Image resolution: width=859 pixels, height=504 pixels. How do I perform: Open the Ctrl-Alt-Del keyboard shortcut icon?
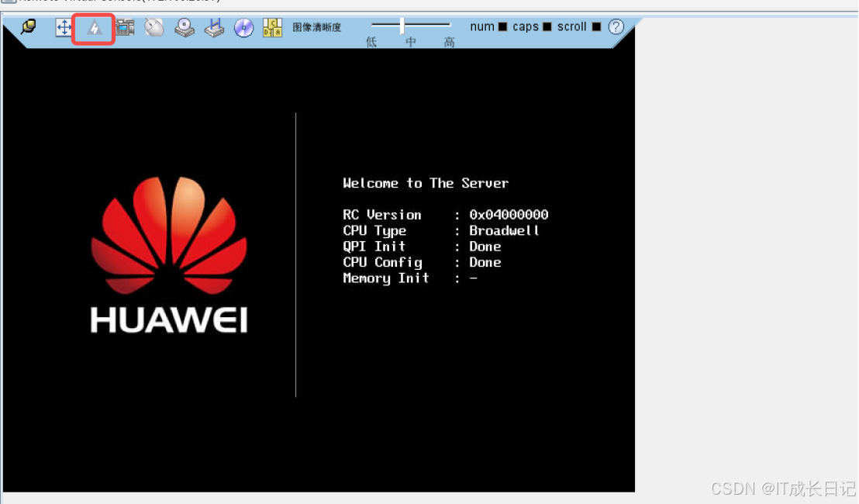272,27
